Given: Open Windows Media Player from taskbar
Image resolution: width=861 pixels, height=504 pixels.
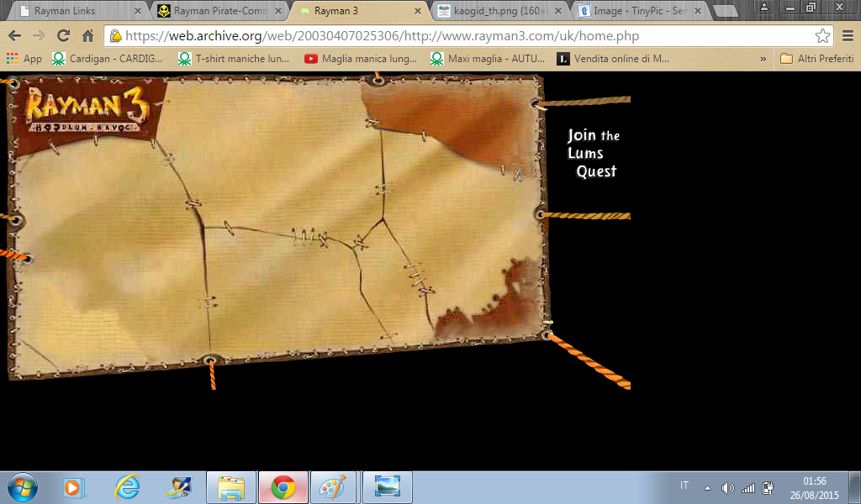Looking at the screenshot, I should [x=72, y=487].
